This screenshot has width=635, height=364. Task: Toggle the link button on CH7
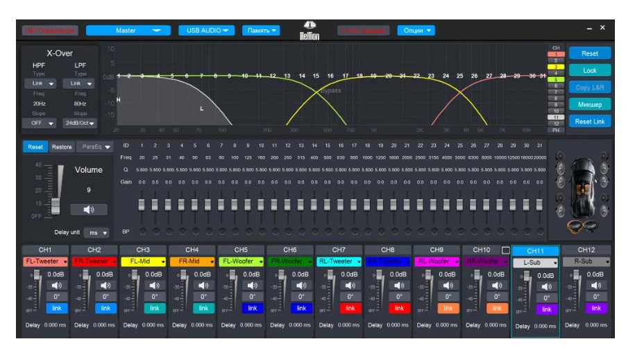350,308
